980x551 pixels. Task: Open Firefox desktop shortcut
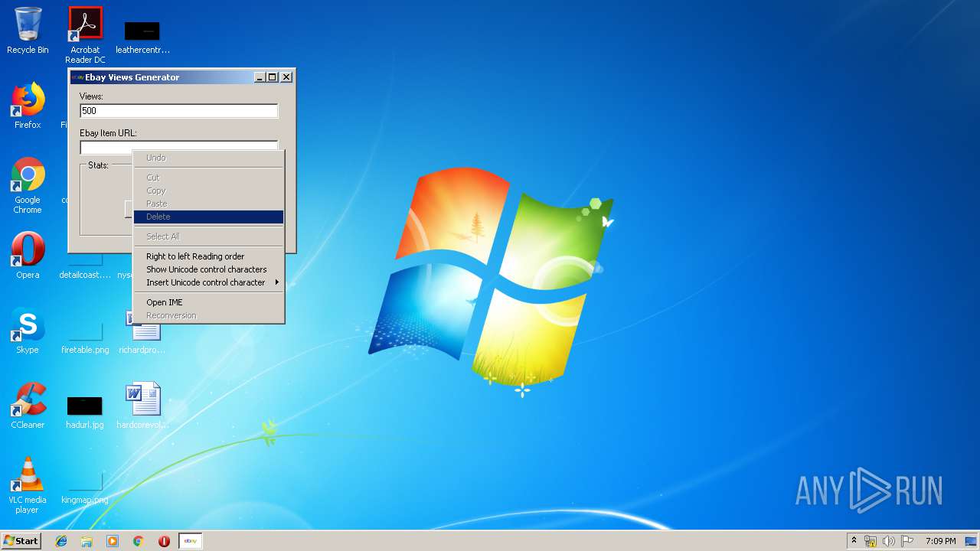28,106
